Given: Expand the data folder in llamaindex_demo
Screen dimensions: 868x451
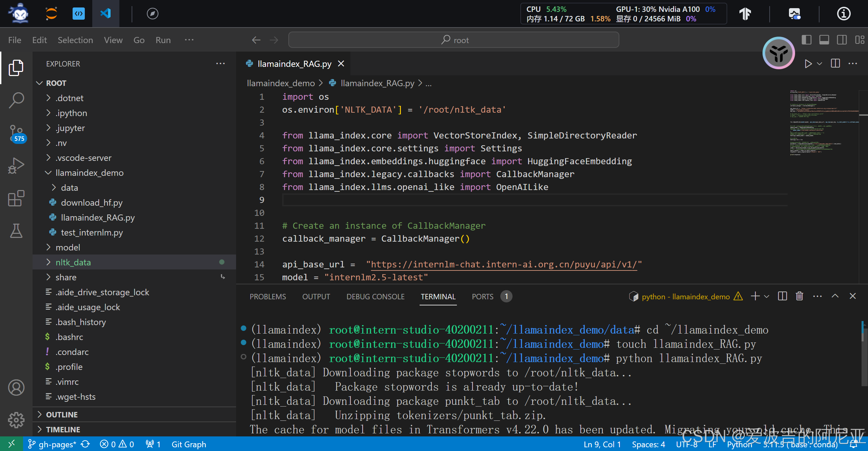Looking at the screenshot, I should [69, 188].
